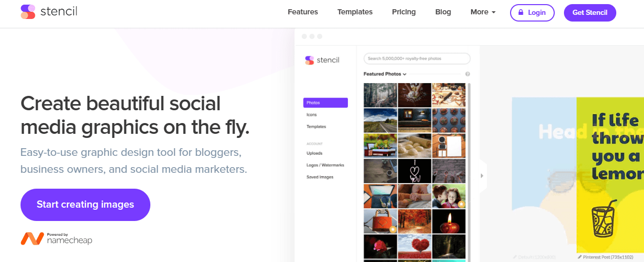Screen dimensions: 644x262
Task: Click the Namecheap logo icon
Action: (32, 239)
